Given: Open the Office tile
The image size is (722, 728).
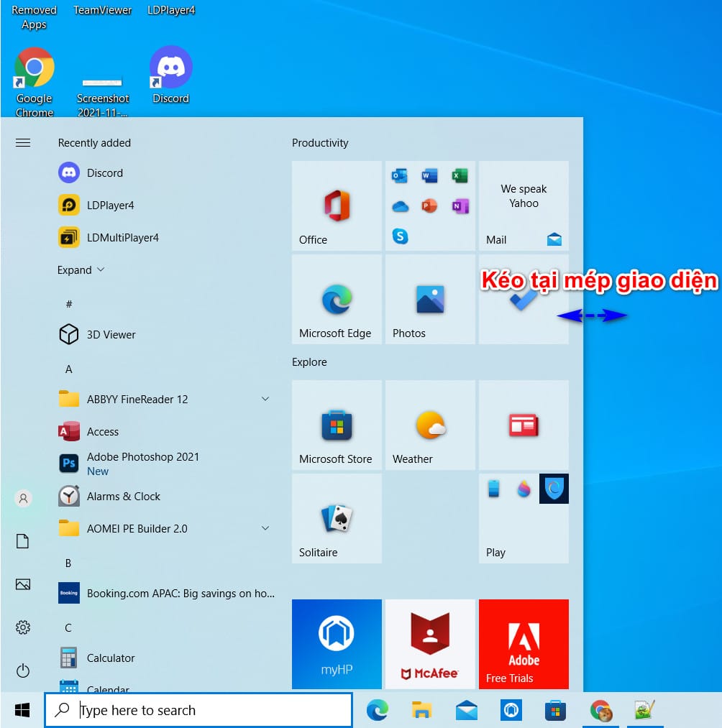Looking at the screenshot, I should pyautogui.click(x=337, y=206).
